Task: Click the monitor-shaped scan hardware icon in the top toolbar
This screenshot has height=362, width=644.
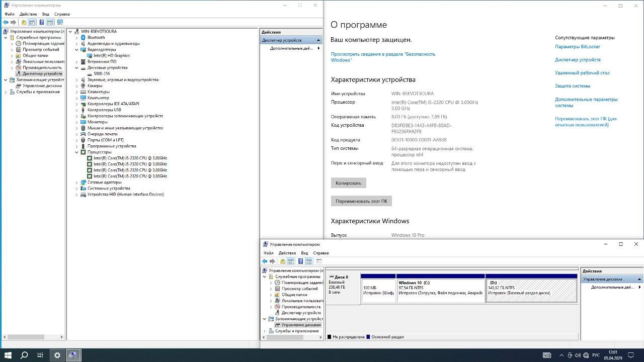Action: click(60, 22)
